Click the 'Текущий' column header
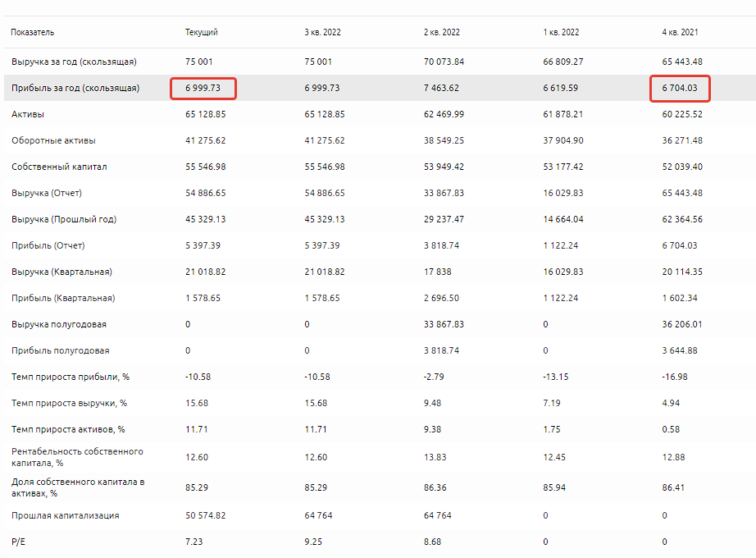 click(x=201, y=32)
